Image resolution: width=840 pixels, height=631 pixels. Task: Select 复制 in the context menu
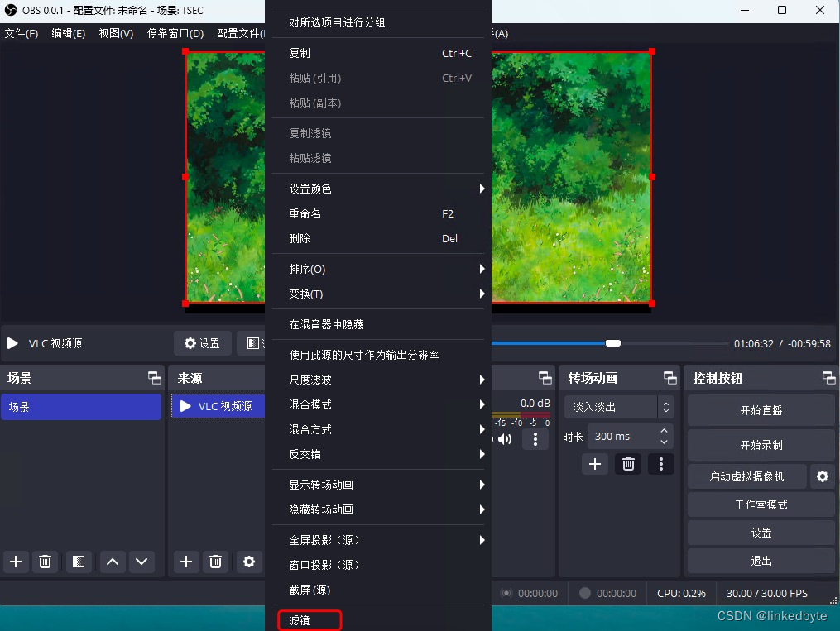tap(378, 53)
